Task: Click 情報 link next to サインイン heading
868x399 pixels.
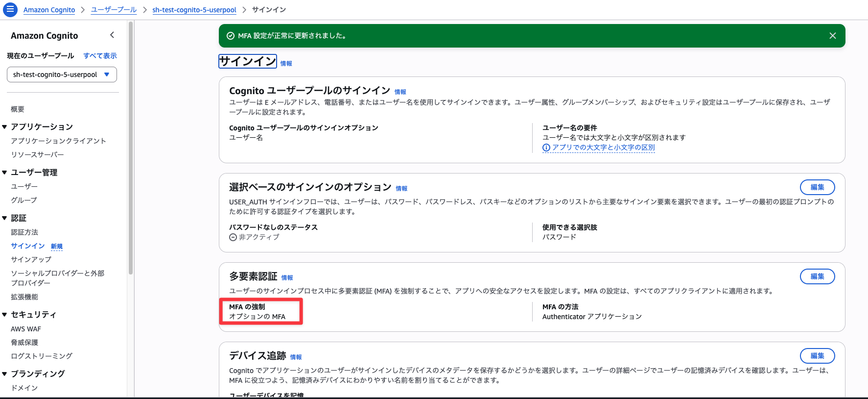Action: (286, 64)
